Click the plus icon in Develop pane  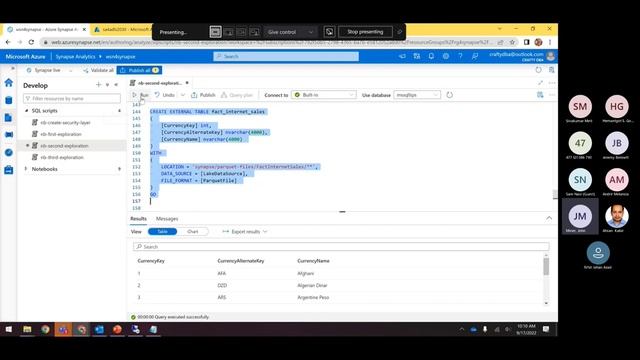point(98,85)
